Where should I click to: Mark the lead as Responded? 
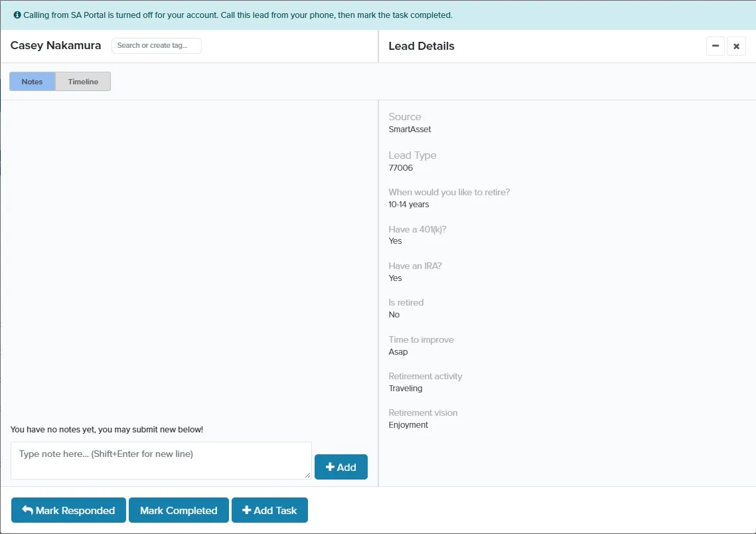click(x=68, y=510)
